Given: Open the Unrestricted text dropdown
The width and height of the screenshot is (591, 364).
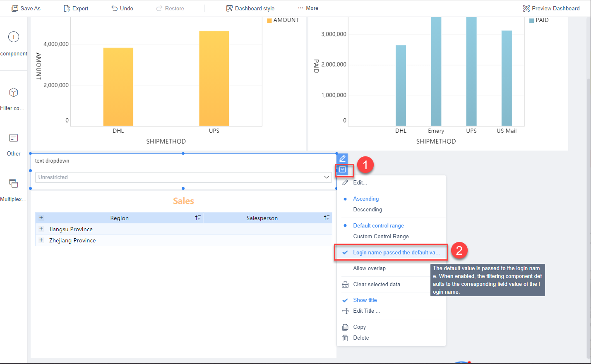Looking at the screenshot, I should click(x=183, y=177).
